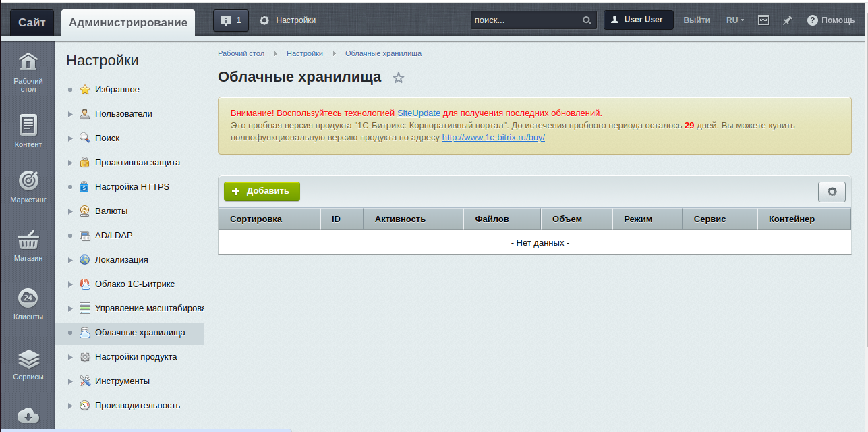The image size is (868, 432).
Task: Click the search magnifier icon
Action: (x=587, y=20)
